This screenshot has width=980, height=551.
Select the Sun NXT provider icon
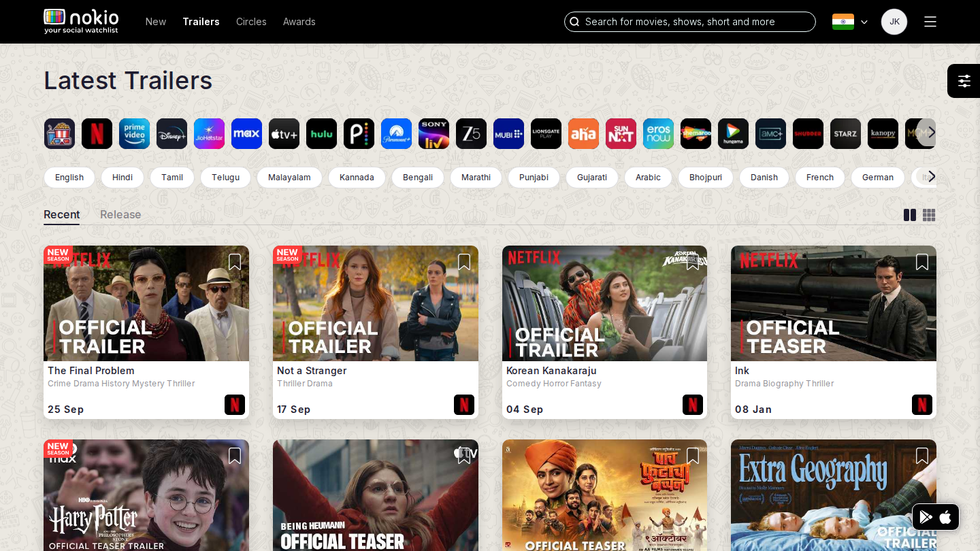(x=621, y=133)
